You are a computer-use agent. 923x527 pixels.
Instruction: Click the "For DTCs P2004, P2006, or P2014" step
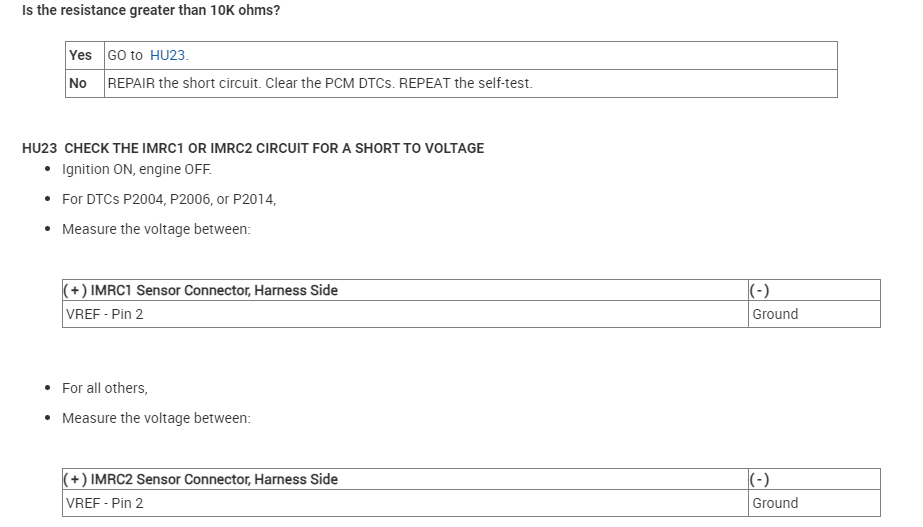pos(169,199)
